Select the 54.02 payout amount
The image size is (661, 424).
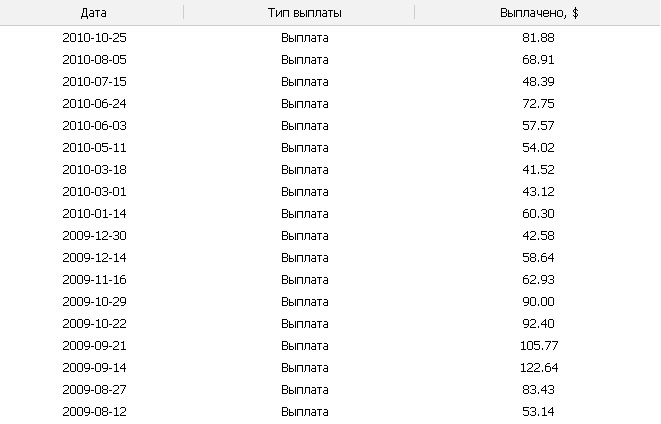click(x=538, y=148)
